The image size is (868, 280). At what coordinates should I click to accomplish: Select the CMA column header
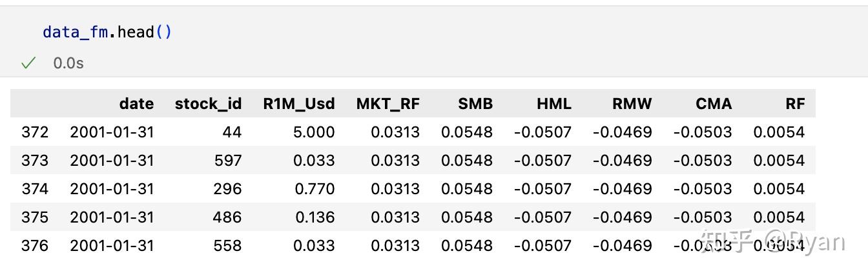pyautogui.click(x=713, y=104)
